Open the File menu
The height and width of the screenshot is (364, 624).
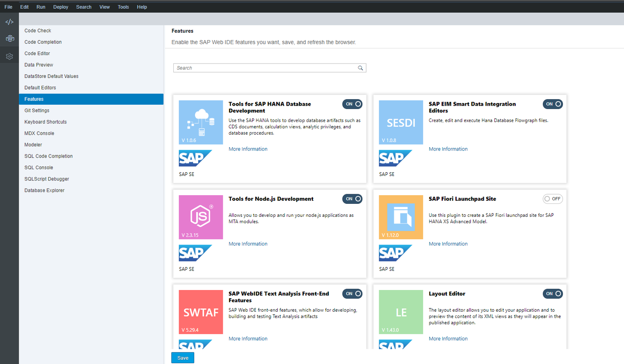point(8,7)
